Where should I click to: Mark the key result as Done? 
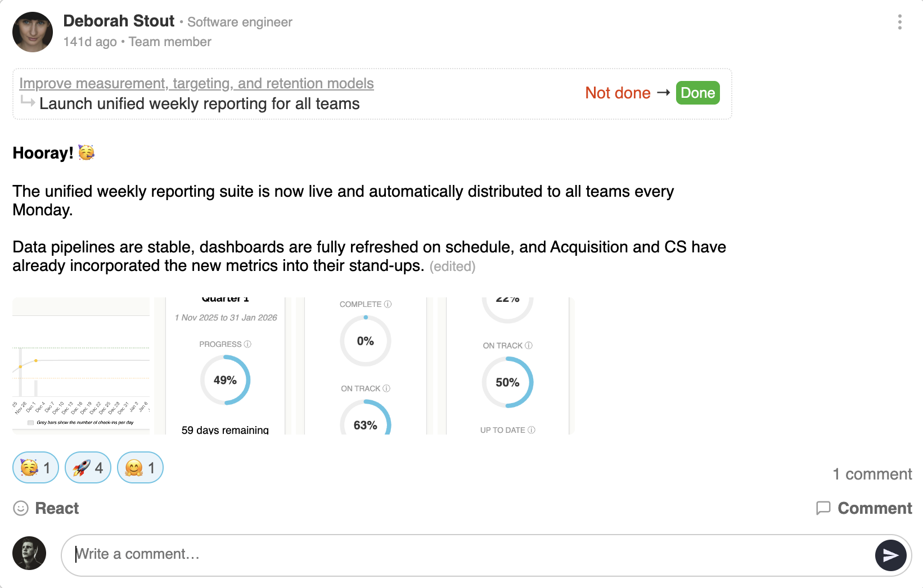click(697, 93)
